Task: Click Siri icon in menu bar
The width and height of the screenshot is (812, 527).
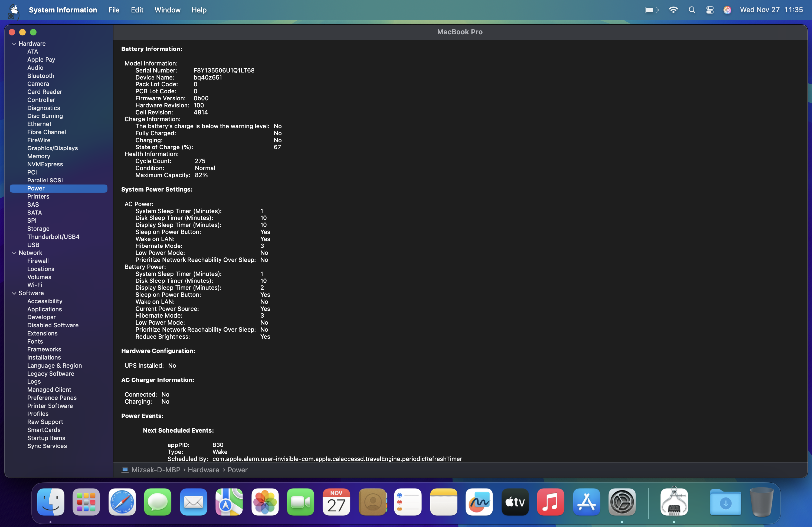Action: click(727, 10)
